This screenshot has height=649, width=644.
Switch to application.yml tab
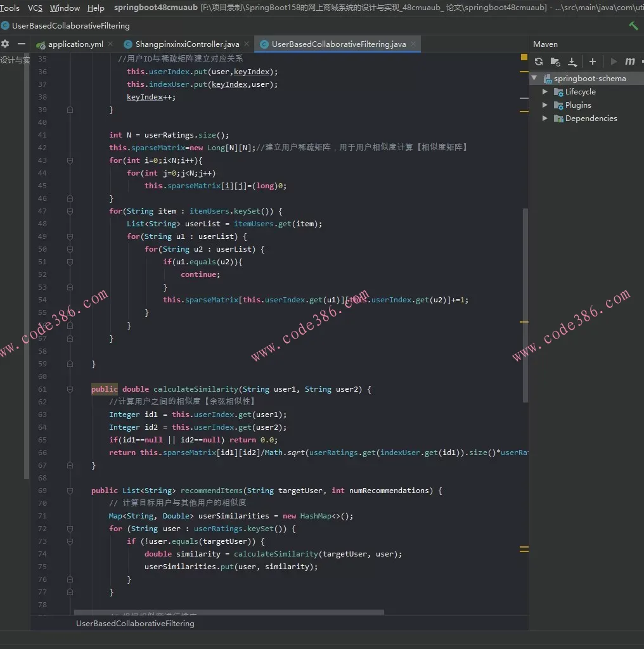pyautogui.click(x=75, y=44)
